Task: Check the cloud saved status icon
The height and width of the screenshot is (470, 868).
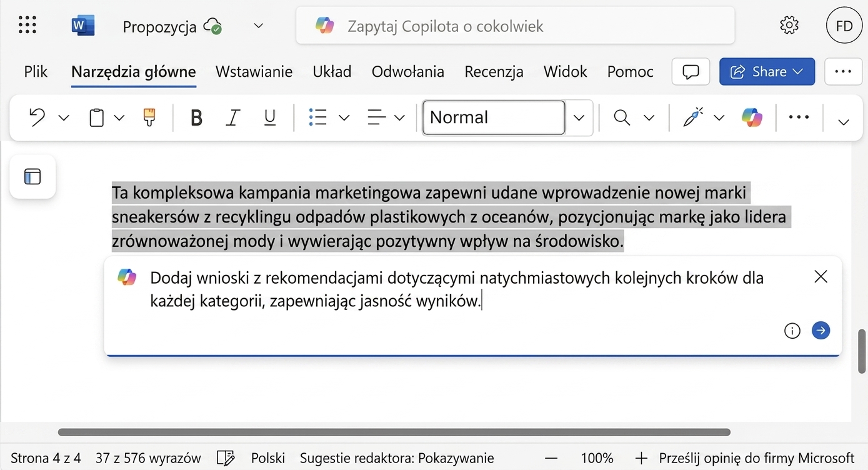Action: tap(214, 26)
